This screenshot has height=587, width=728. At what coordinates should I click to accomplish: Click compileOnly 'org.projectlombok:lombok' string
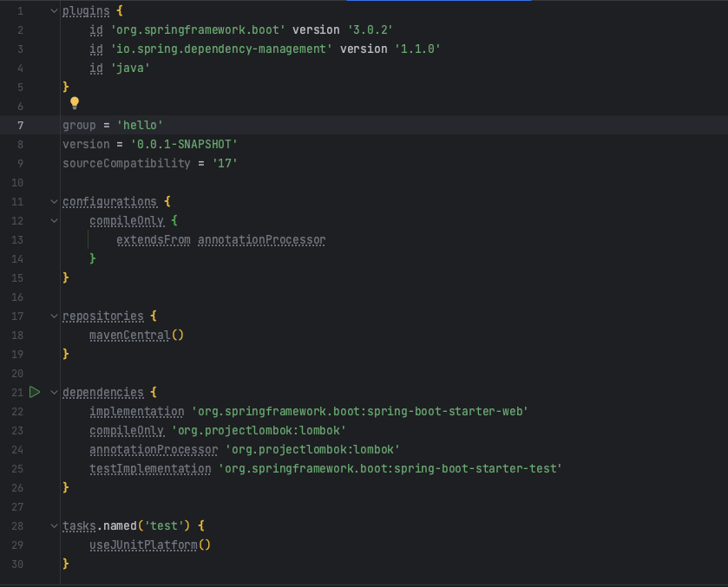(259, 431)
